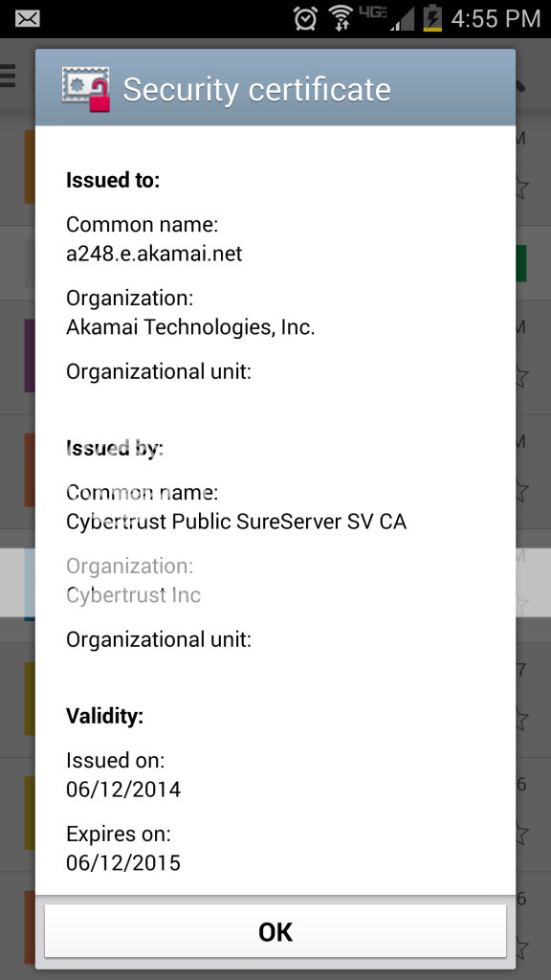The image size is (551, 980).
Task: Tap the Wi-Fi status icon
Action: [342, 17]
